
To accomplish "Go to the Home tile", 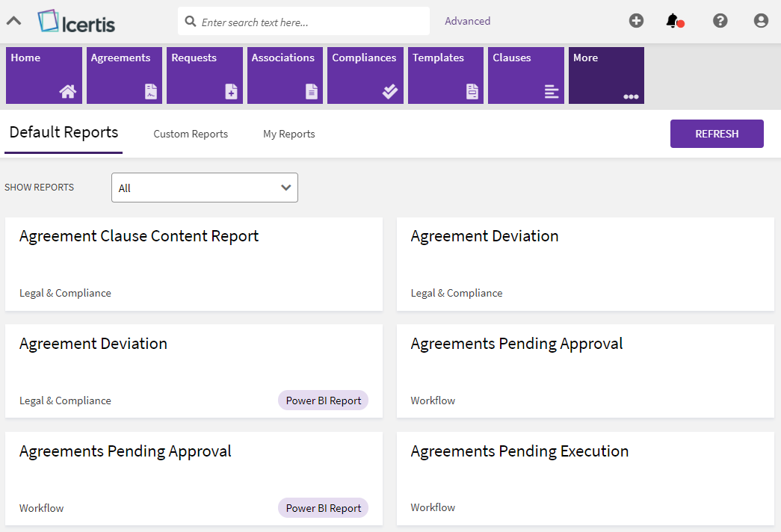I will 44,75.
